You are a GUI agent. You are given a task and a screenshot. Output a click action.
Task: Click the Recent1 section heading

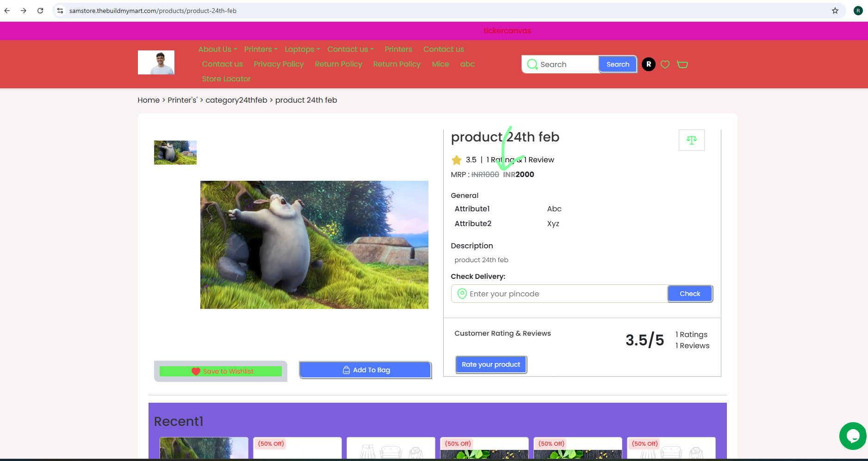179,422
